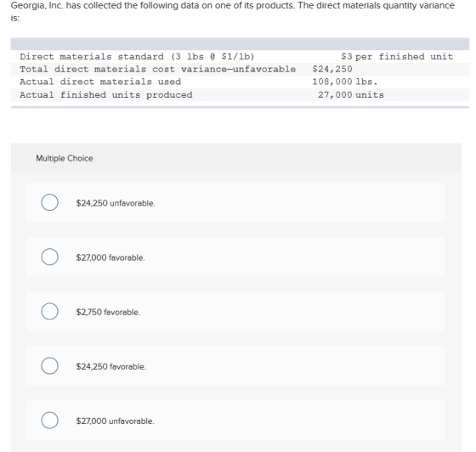Click the '$24,250 unfavorable.' answer text
This screenshot has width=476, height=452.
click(x=116, y=203)
